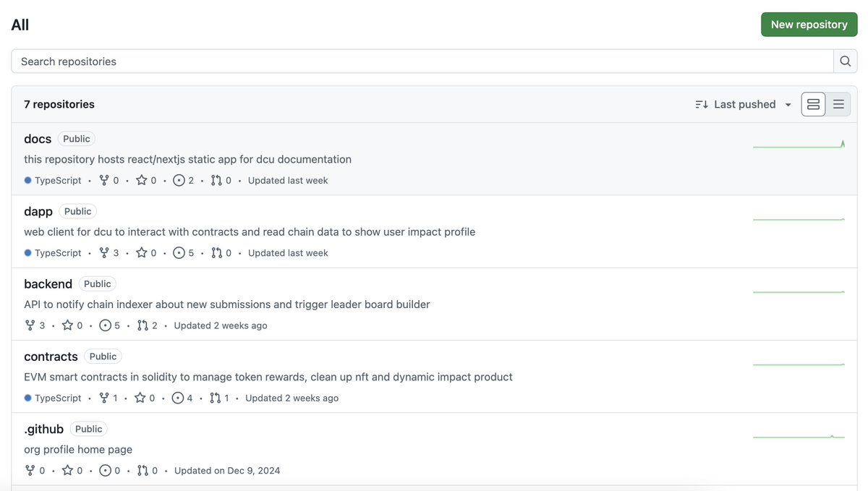Open stars icon for dapp repository
Image resolution: width=868 pixels, height=491 pixels.
tap(142, 253)
